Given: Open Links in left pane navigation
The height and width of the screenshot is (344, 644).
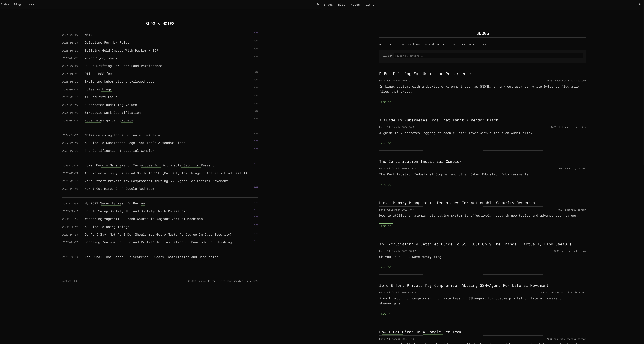Looking at the screenshot, I should click(x=30, y=4).
